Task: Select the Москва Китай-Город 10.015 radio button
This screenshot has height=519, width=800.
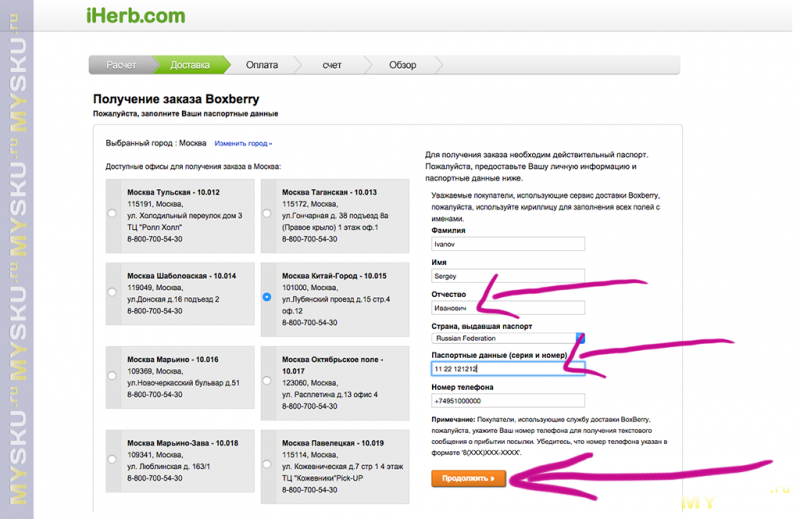Action: pos(267,297)
